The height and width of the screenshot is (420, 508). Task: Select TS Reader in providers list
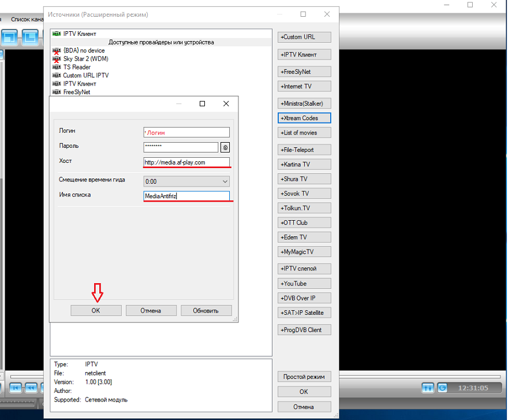(x=77, y=67)
